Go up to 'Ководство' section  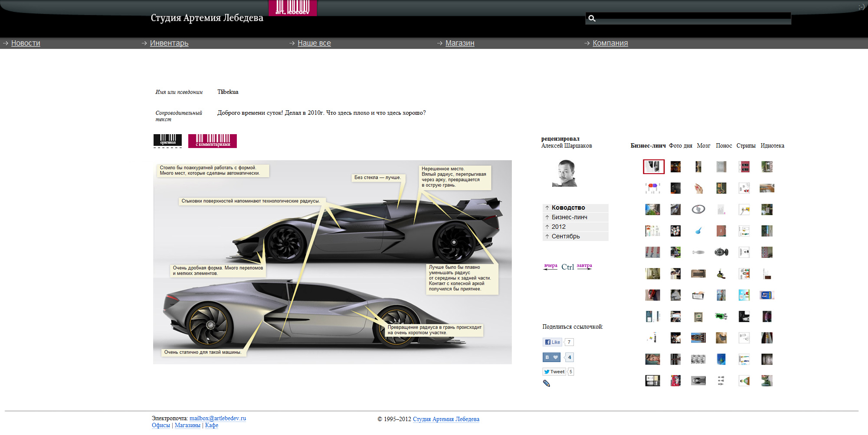[x=568, y=208]
